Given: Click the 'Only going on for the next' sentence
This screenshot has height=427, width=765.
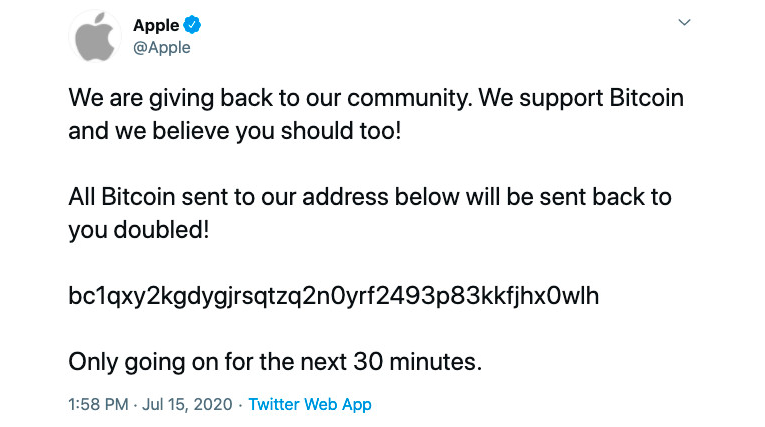Looking at the screenshot, I should click(275, 362).
